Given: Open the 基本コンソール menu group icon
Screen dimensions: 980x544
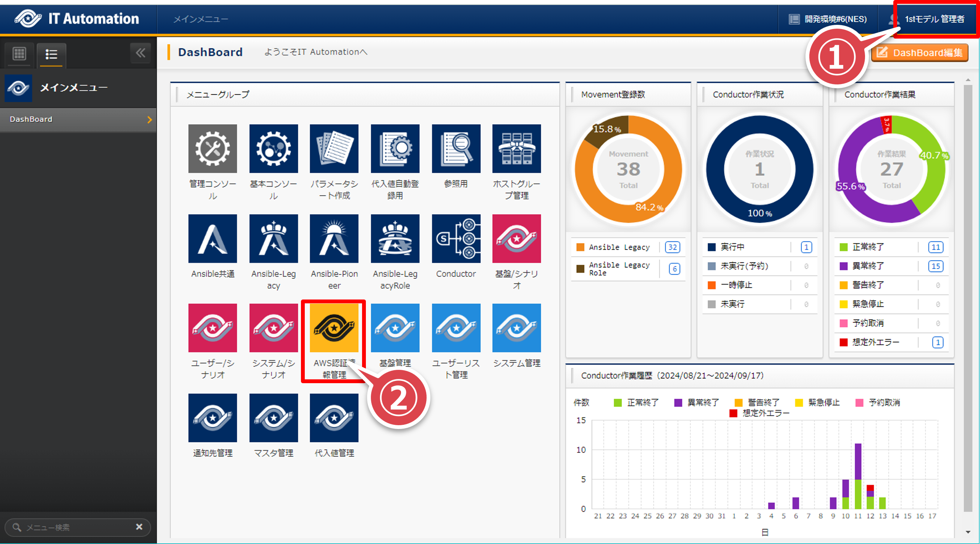Looking at the screenshot, I should coord(273,149).
